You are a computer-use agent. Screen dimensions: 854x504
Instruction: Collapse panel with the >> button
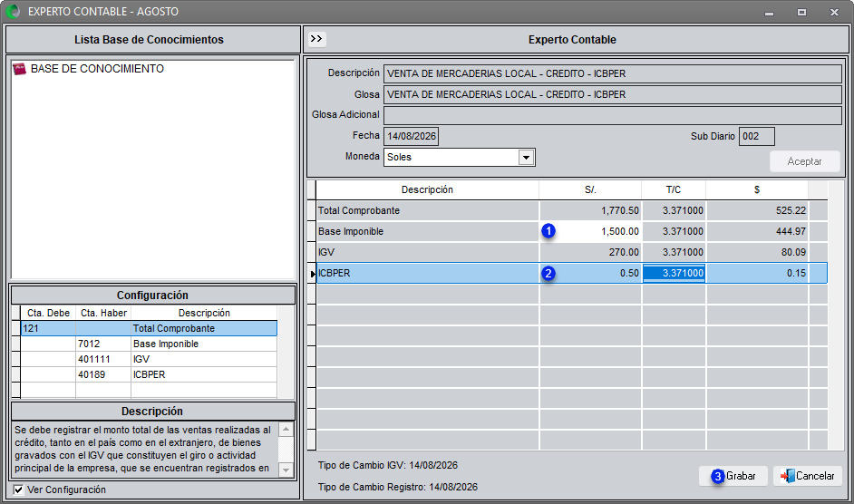[x=316, y=39]
